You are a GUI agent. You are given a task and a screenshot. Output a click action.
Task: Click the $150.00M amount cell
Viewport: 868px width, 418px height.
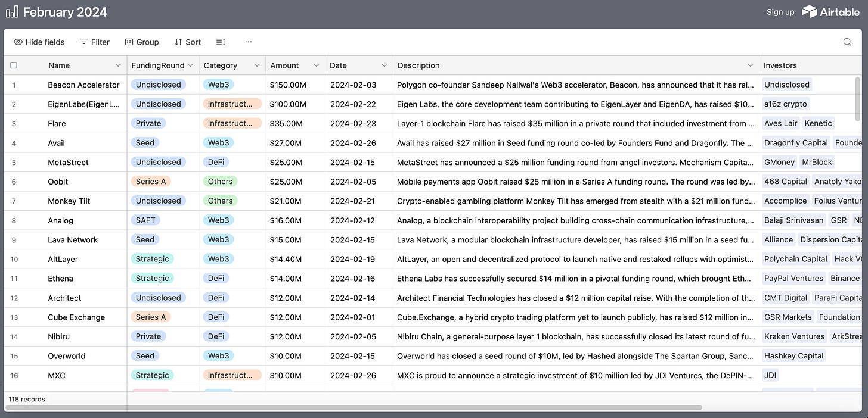pos(296,85)
